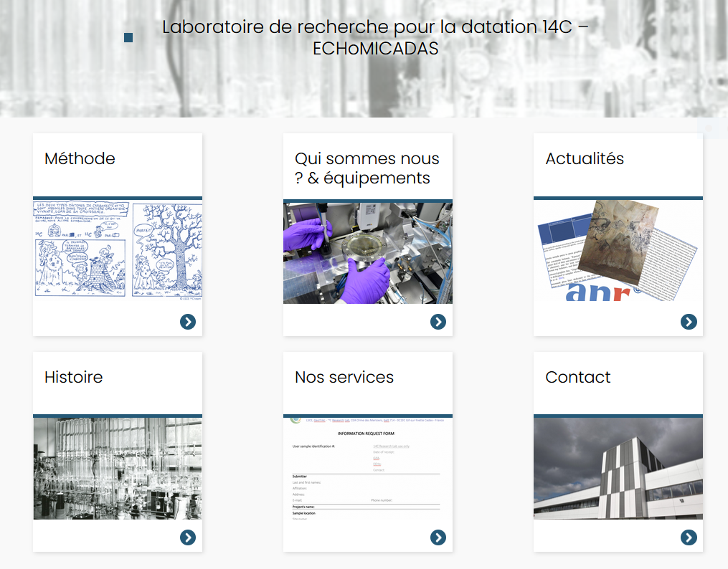Image resolution: width=728 pixels, height=569 pixels.
Task: Click the arrow icon on Contact card
Action: pos(689,537)
